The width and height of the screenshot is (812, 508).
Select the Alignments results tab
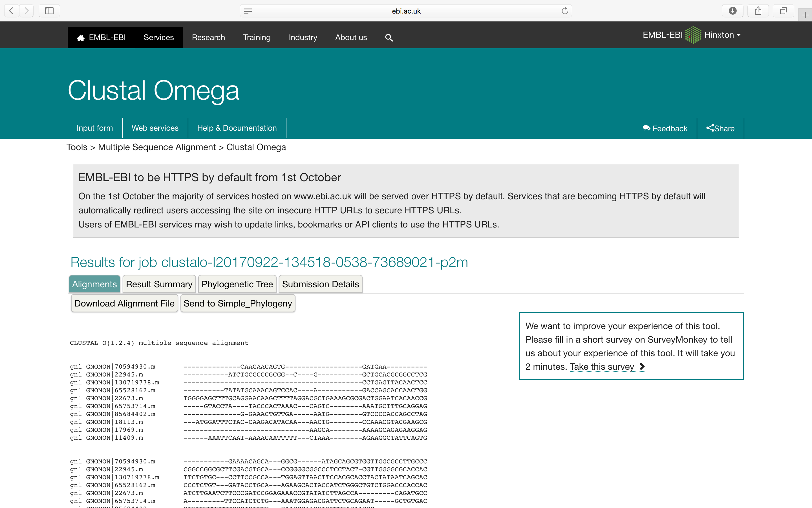tap(94, 284)
